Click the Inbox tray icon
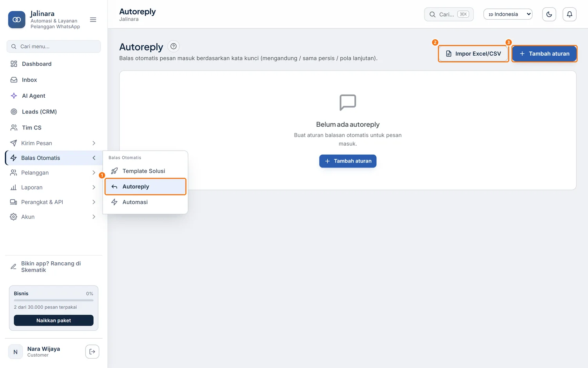The width and height of the screenshot is (588, 368). coord(14,80)
